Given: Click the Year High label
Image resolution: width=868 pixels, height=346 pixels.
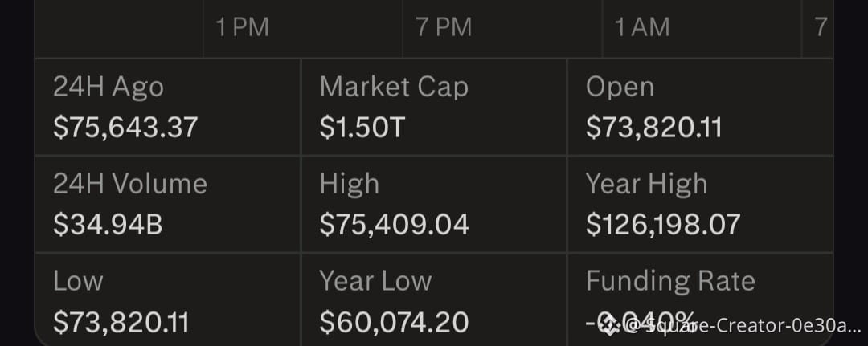Looking at the screenshot, I should click(646, 184).
